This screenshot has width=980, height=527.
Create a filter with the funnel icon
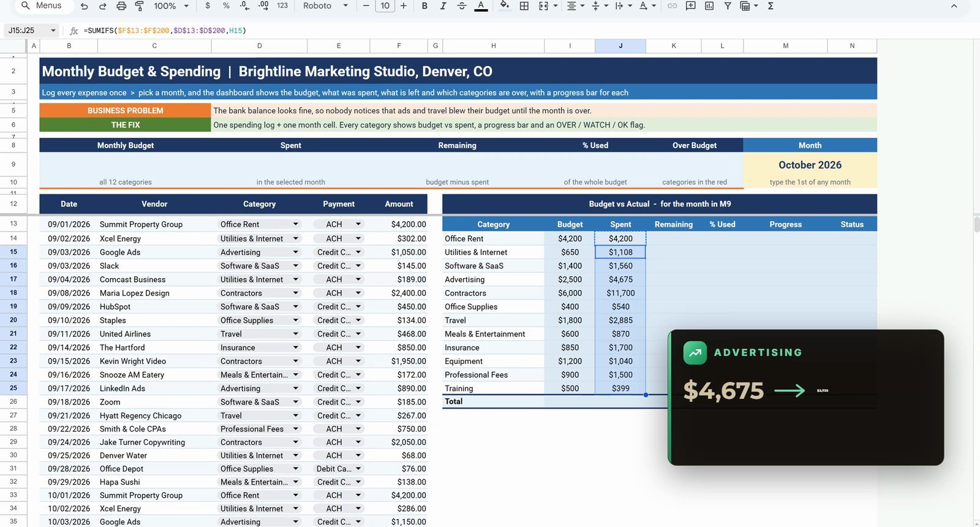click(x=728, y=6)
